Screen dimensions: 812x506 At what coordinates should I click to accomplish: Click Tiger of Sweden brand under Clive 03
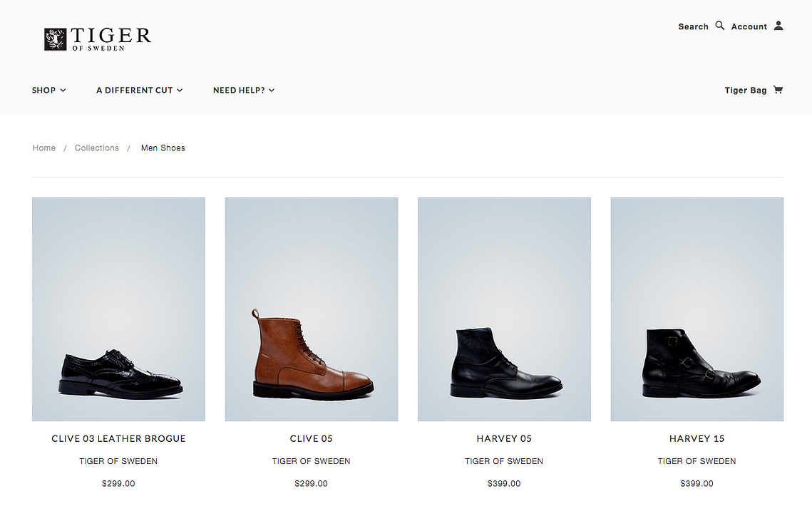coord(118,462)
